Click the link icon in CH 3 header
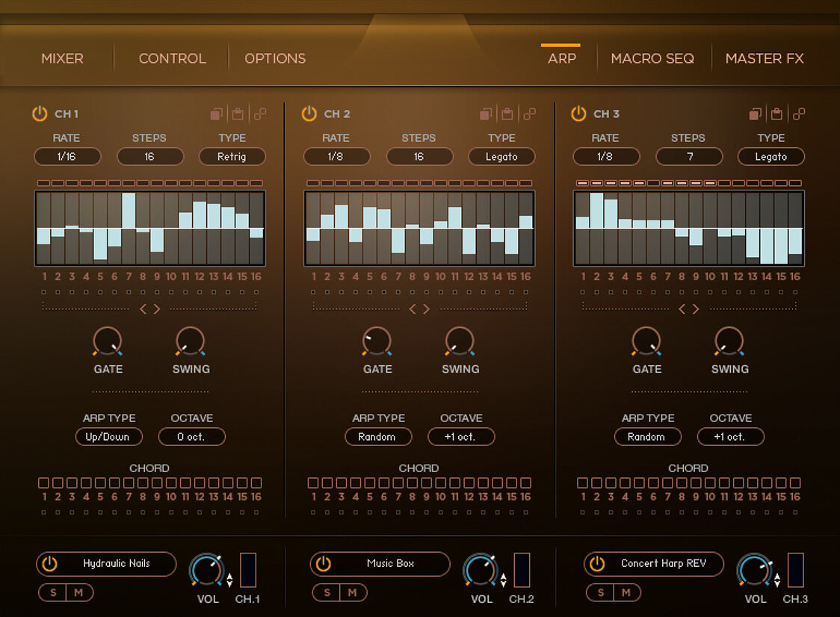 799,114
